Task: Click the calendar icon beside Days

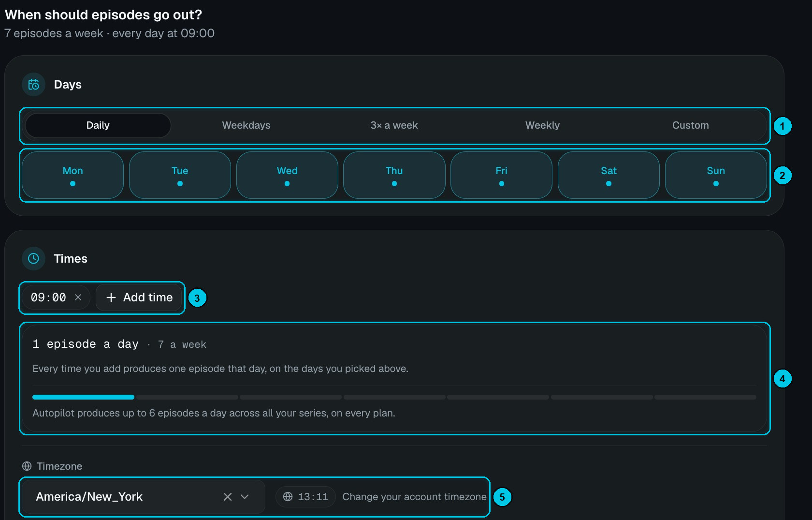Action: [33, 85]
